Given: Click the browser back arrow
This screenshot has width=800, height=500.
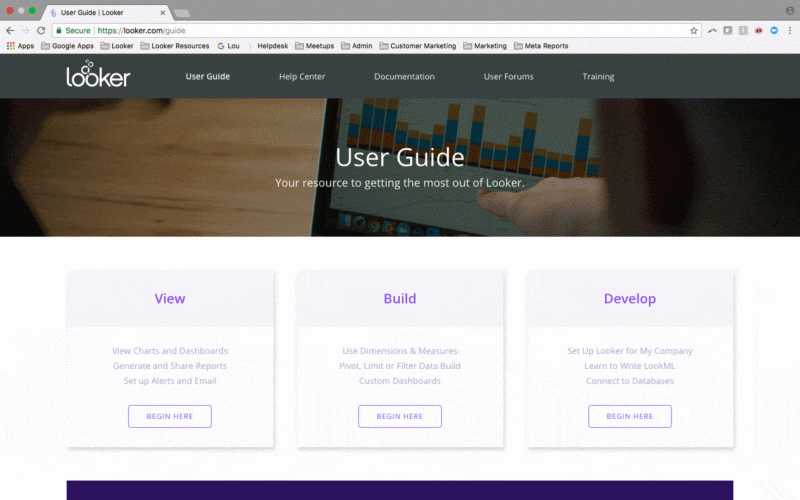Looking at the screenshot, I should [10, 31].
